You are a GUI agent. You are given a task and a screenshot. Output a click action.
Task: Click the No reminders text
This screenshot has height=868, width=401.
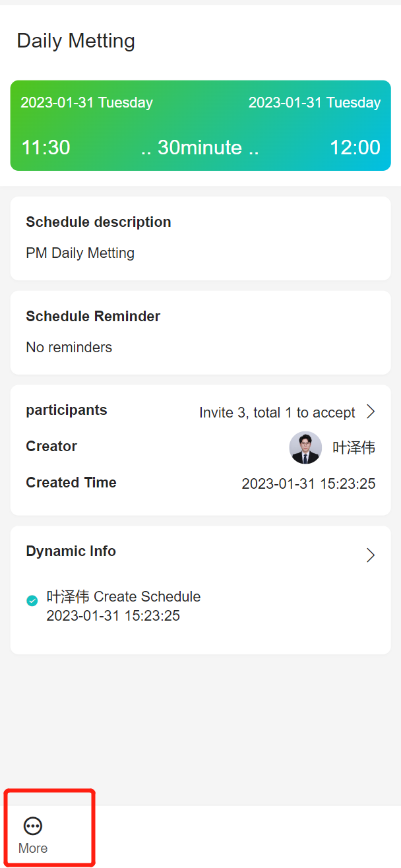[69, 348]
